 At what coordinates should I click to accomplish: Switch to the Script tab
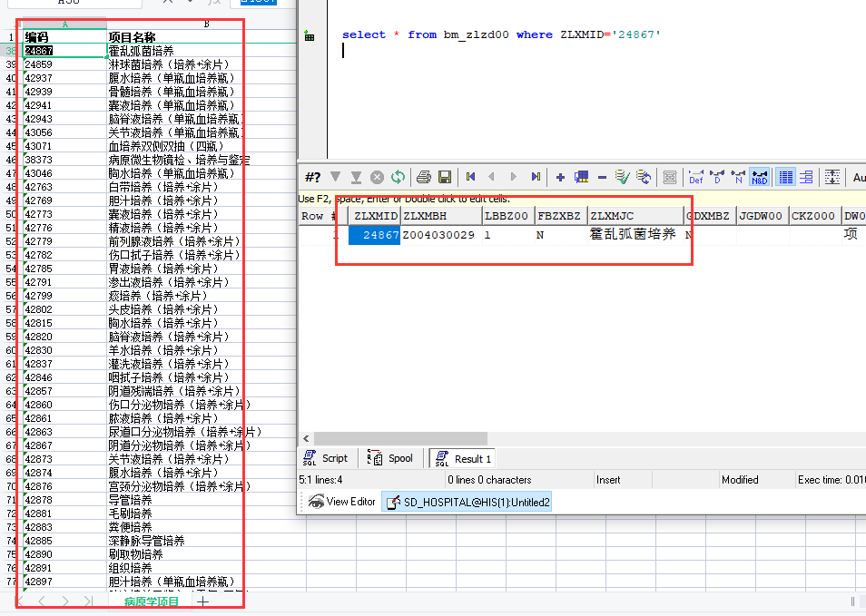(326, 458)
